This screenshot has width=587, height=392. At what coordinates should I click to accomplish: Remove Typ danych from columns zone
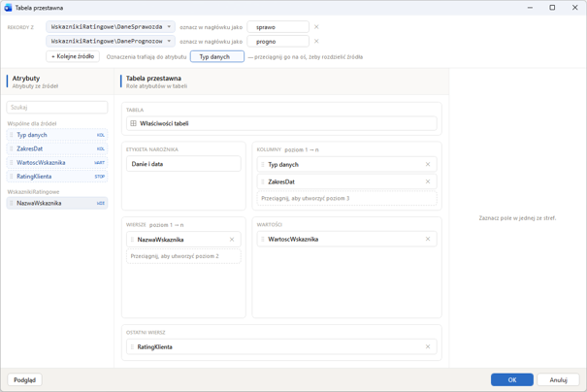pos(428,164)
